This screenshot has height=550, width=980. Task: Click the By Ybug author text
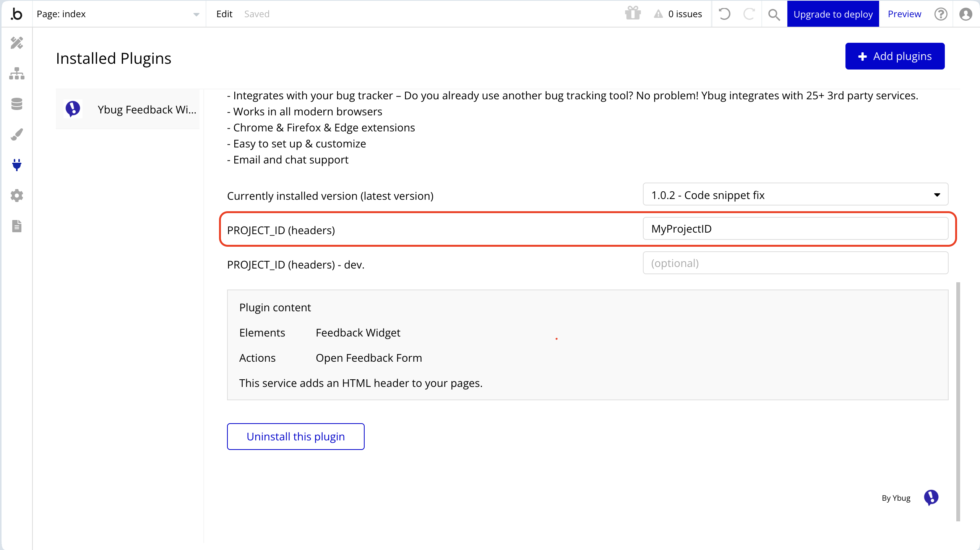[x=896, y=498]
